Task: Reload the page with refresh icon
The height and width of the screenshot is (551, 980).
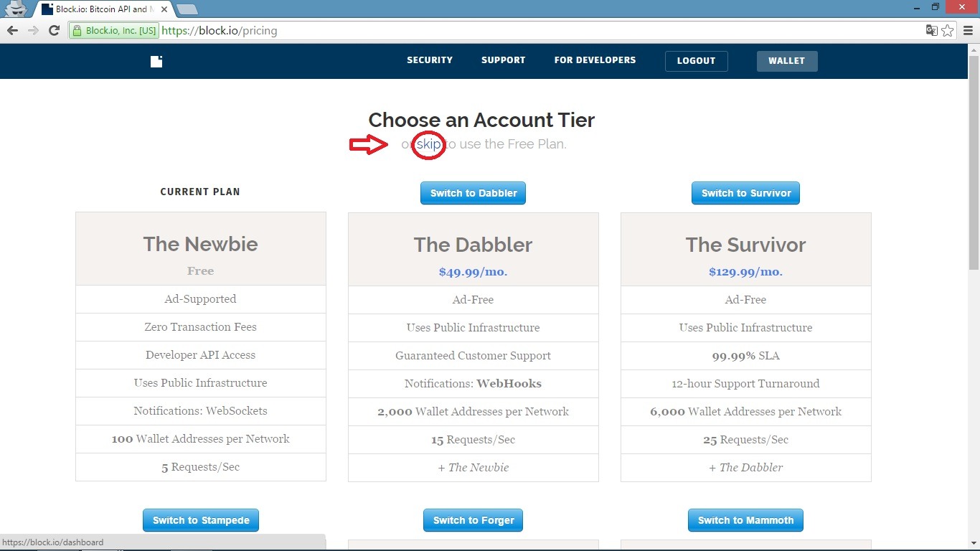Action: 54,30
